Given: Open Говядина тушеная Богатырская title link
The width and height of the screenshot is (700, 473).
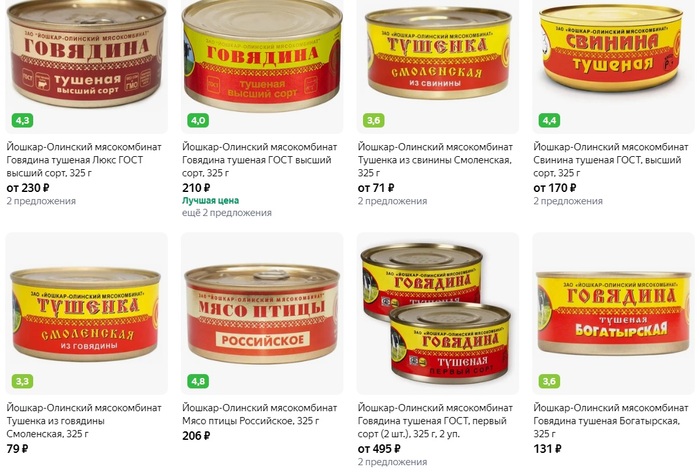Looking at the screenshot, I should [x=611, y=421].
